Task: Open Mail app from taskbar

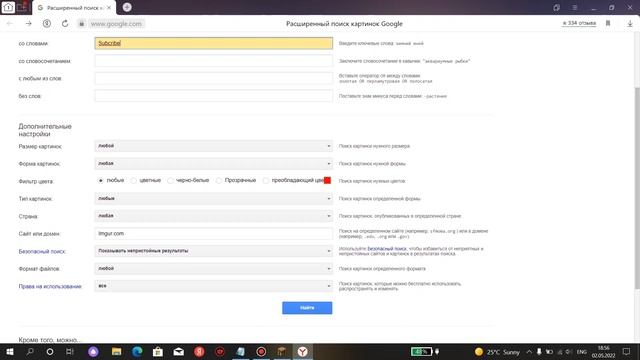Action: (x=178, y=351)
